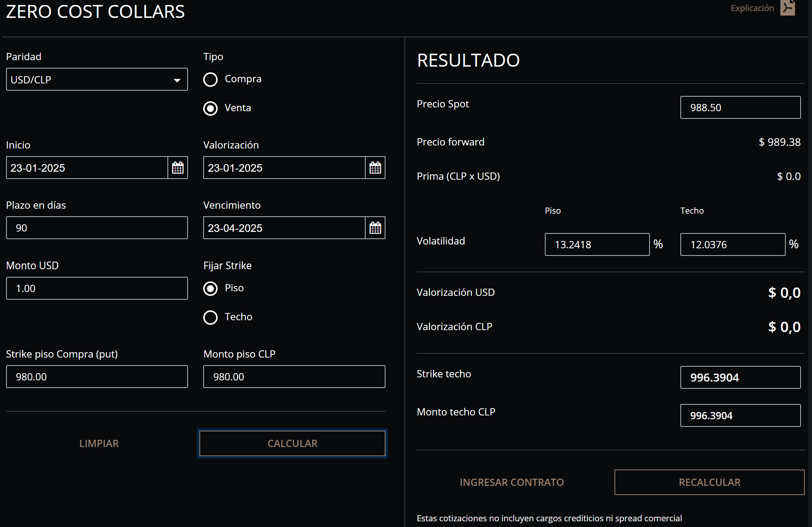This screenshot has height=527, width=812.
Task: Select the Venta radio option
Action: coord(210,108)
